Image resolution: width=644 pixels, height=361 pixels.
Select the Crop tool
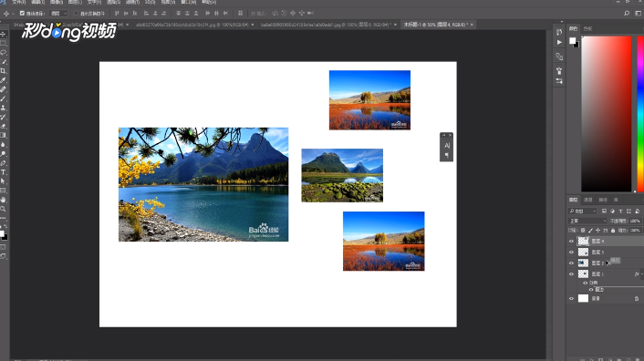click(x=4, y=70)
